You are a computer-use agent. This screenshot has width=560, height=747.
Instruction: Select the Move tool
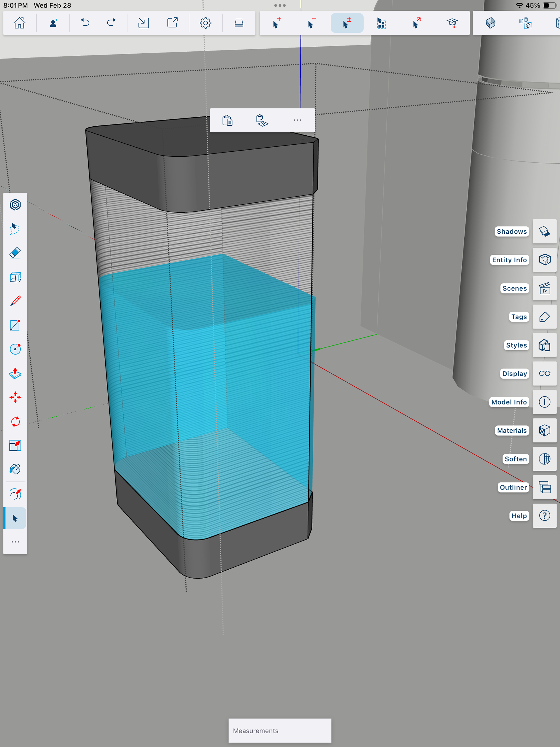coord(15,397)
